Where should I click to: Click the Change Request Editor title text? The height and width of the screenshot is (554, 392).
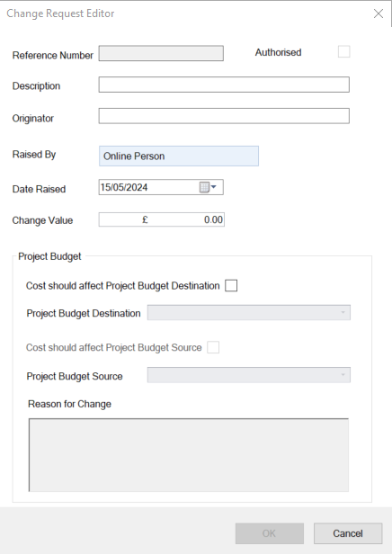[x=60, y=13]
